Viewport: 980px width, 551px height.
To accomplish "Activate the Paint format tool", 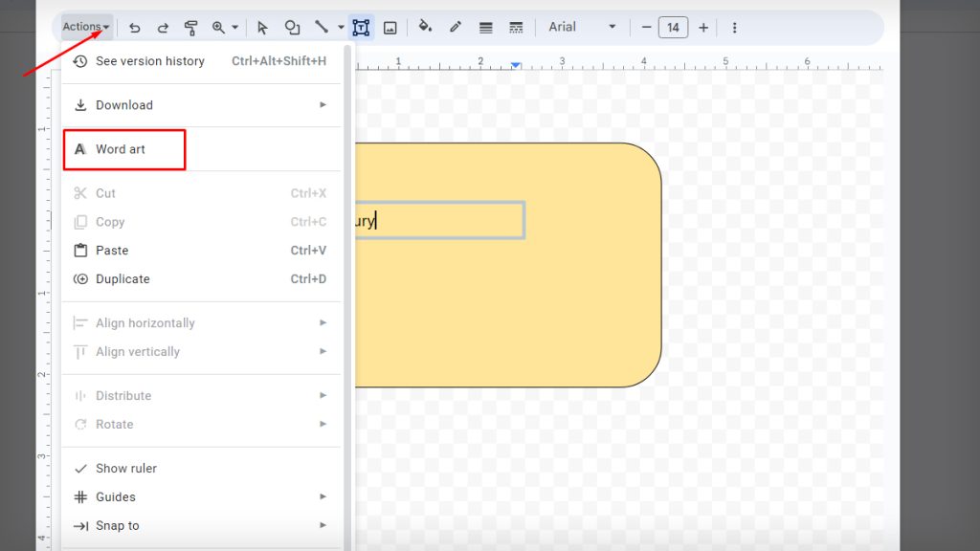I will click(x=190, y=27).
